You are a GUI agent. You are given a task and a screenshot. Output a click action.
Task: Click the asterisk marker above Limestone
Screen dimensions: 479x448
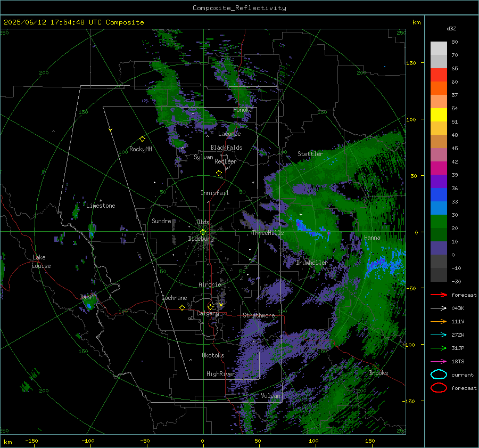pyautogui.click(x=101, y=201)
